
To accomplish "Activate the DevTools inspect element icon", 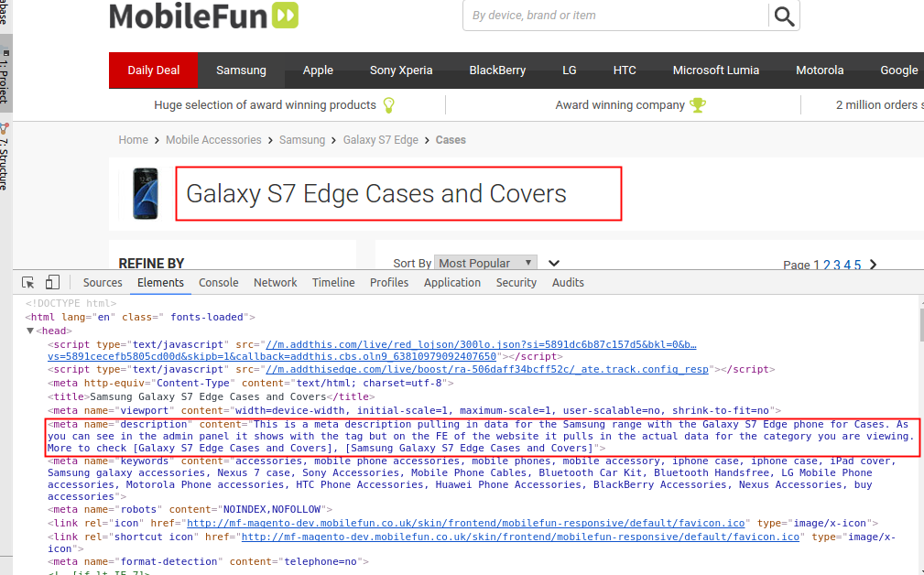I will [27, 283].
